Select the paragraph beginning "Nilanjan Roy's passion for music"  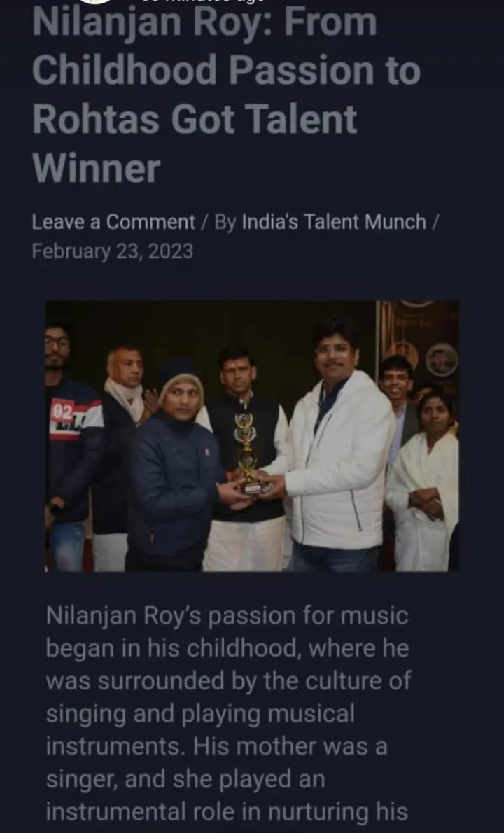click(228, 713)
